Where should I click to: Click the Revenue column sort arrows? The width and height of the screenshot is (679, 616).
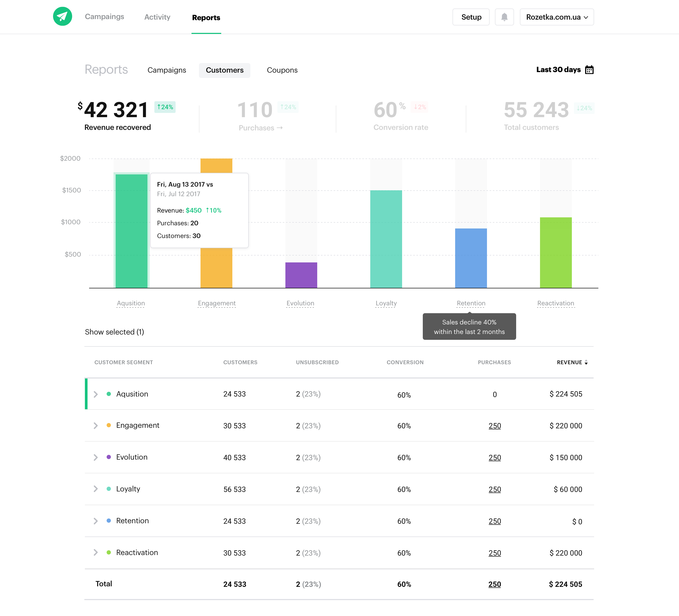pyautogui.click(x=586, y=362)
